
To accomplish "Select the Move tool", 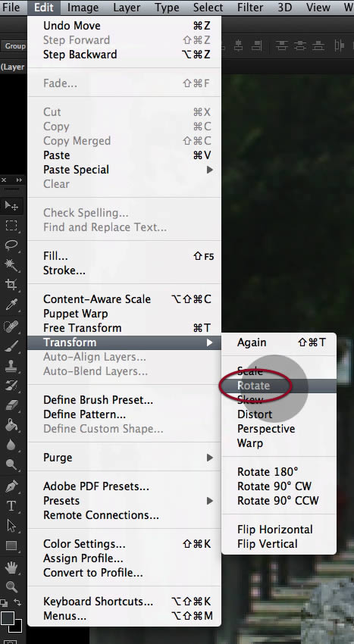I will (11, 205).
